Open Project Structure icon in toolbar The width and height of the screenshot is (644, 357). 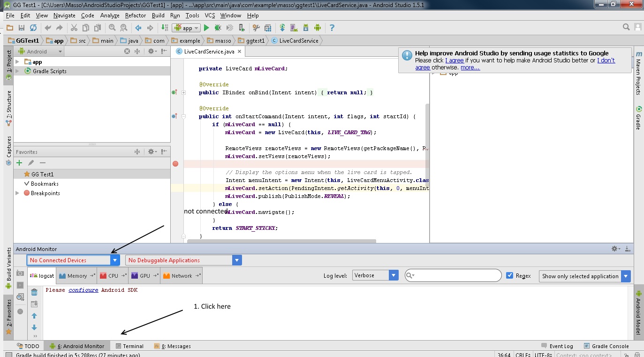[268, 28]
